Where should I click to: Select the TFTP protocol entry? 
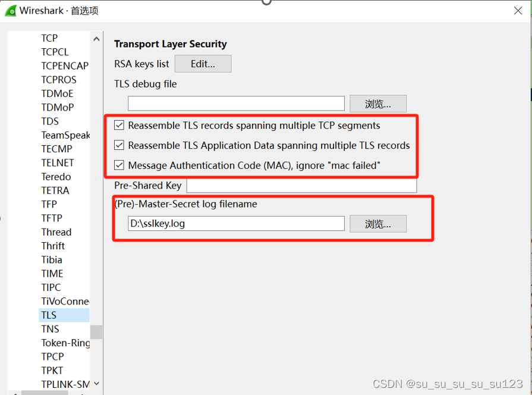(53, 218)
